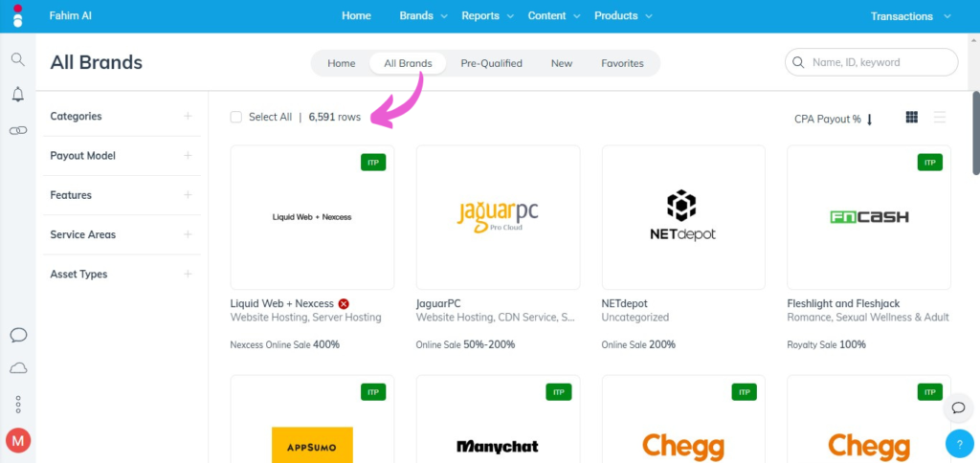Click the cloud icon in left sidebar
The height and width of the screenshot is (463, 980).
pyautogui.click(x=18, y=368)
